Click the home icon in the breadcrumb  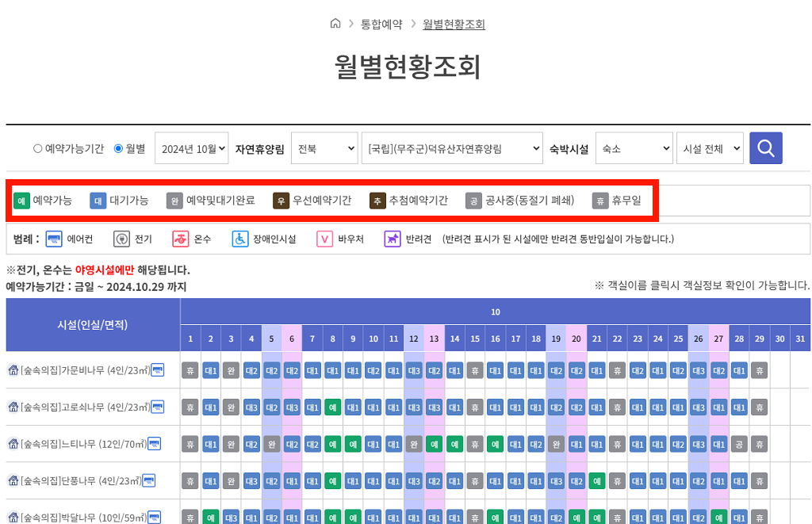tap(335, 24)
